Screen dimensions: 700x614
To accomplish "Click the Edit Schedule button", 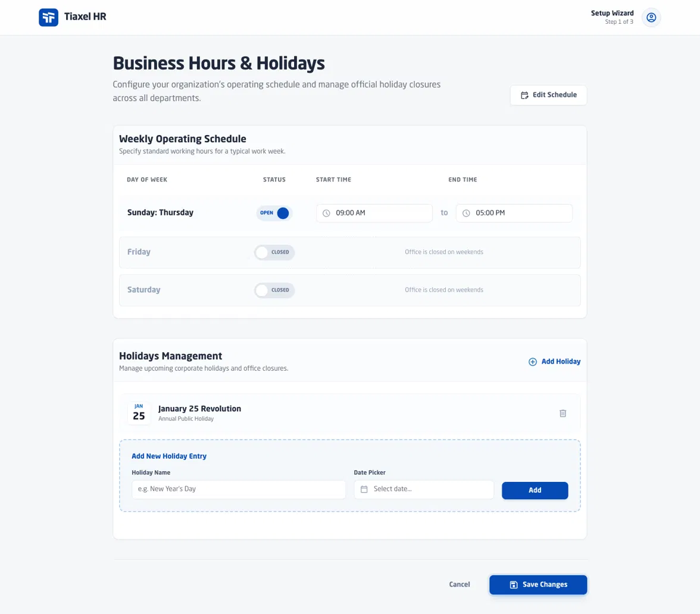I will pos(548,95).
